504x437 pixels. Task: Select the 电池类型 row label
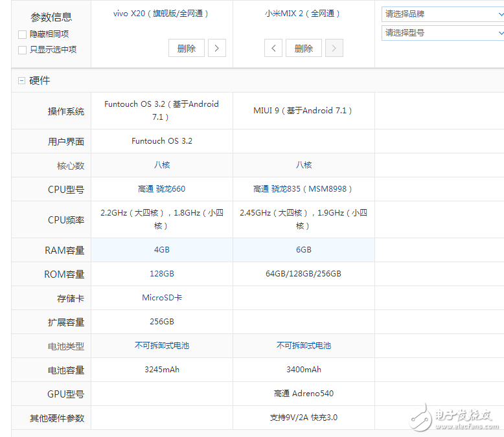[66, 346]
